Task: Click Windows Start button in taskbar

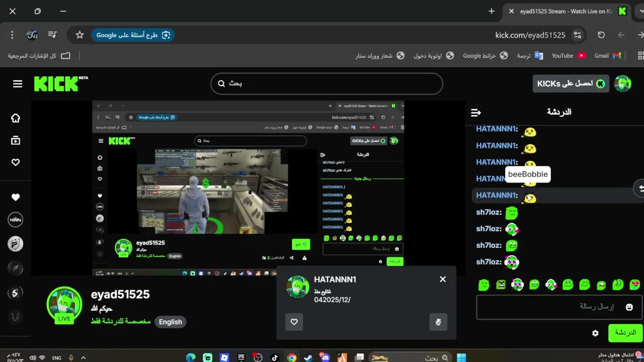Action: (461, 358)
